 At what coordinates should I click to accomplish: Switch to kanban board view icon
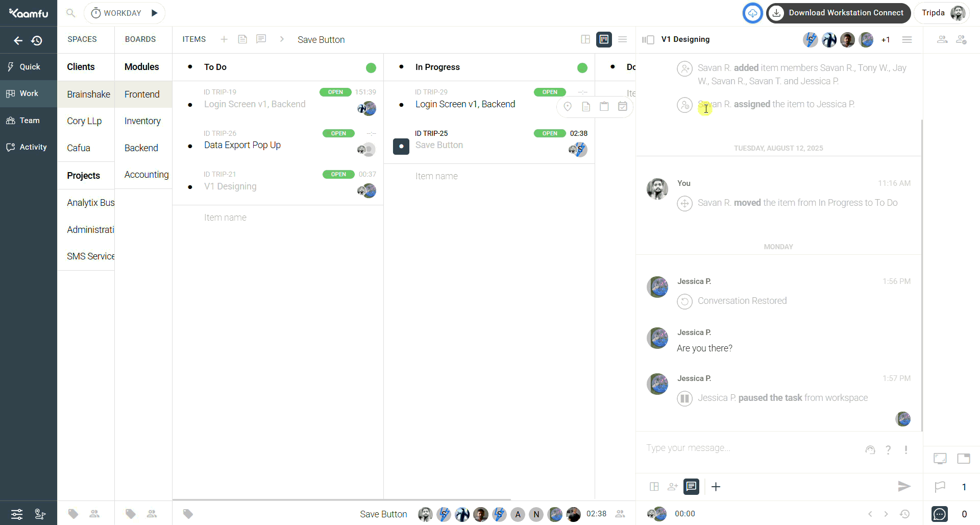coord(604,39)
